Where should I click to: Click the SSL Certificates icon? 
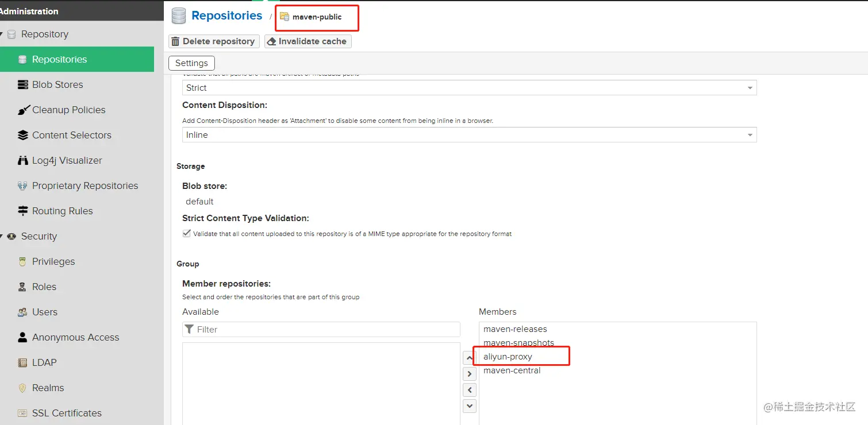(22, 414)
